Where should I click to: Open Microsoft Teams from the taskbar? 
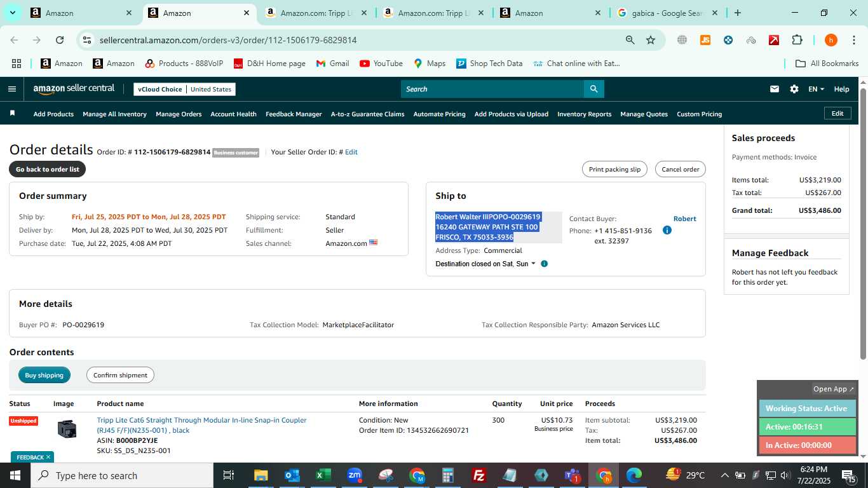pyautogui.click(x=573, y=475)
